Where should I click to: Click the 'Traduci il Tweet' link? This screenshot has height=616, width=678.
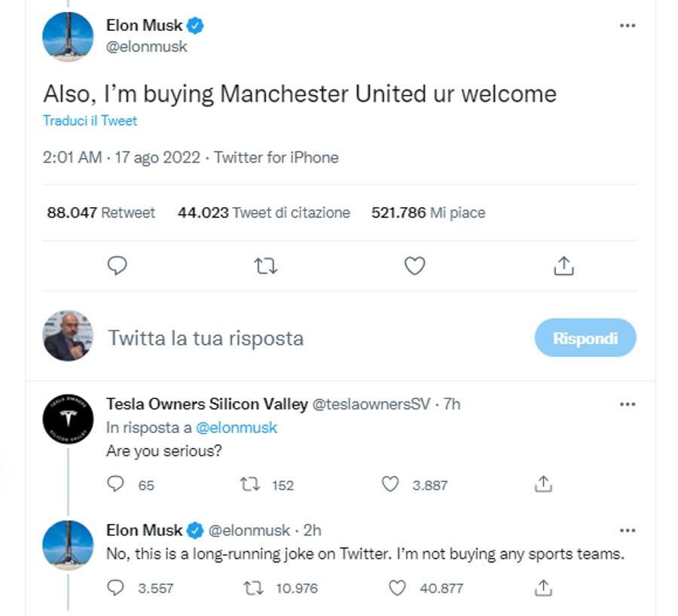click(90, 120)
